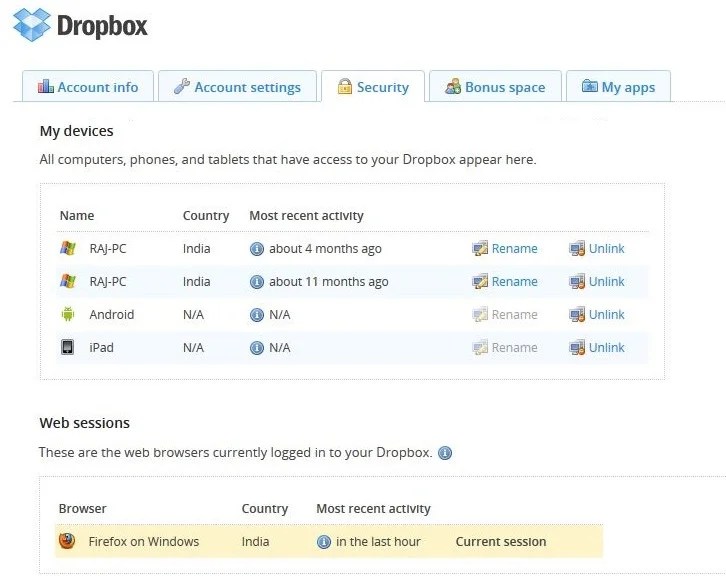
Task: Click the padlock icon on Security tab
Action: point(345,86)
